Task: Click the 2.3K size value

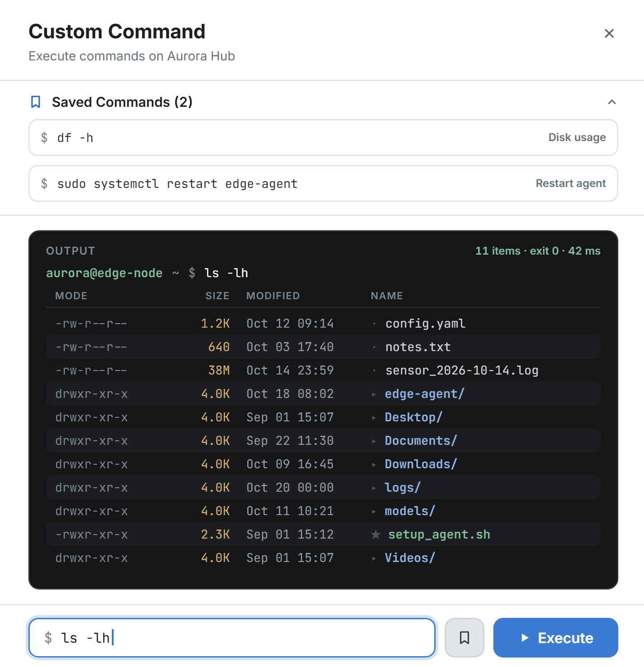Action: pyautogui.click(x=216, y=535)
